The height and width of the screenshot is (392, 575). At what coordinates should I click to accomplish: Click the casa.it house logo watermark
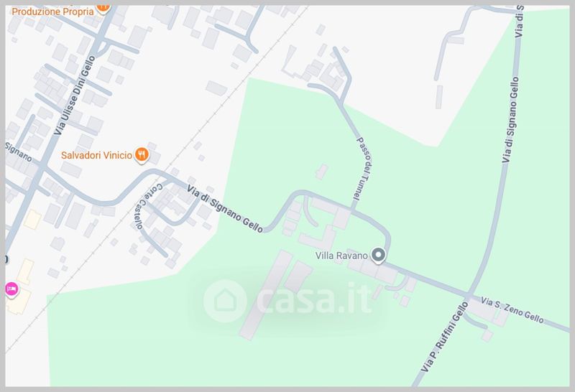224,301
